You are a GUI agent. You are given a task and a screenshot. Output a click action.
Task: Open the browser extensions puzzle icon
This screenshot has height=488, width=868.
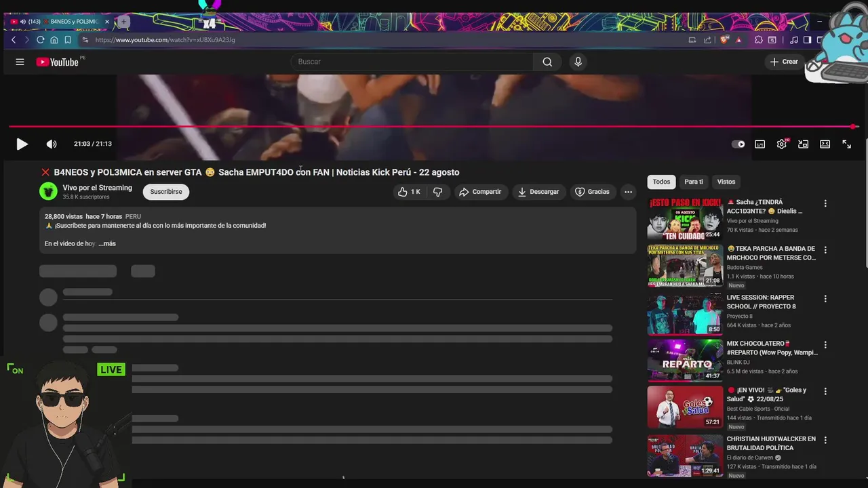pos(759,40)
